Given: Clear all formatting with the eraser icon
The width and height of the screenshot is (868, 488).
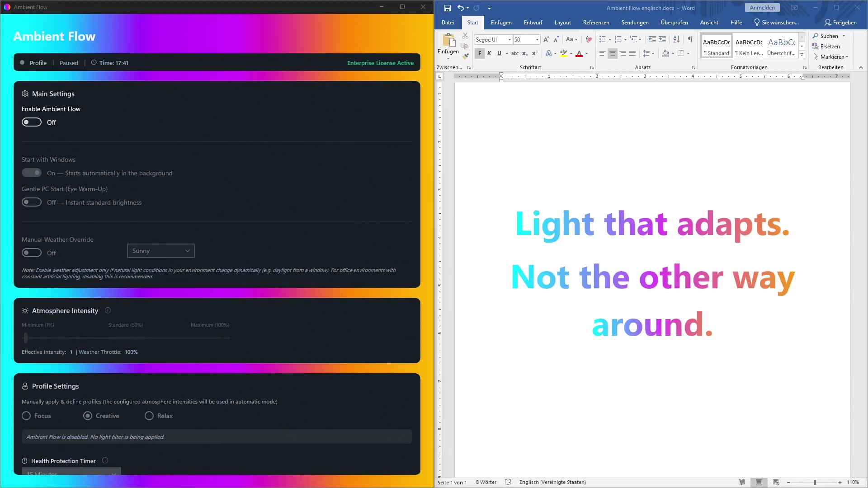Looking at the screenshot, I should [x=589, y=39].
